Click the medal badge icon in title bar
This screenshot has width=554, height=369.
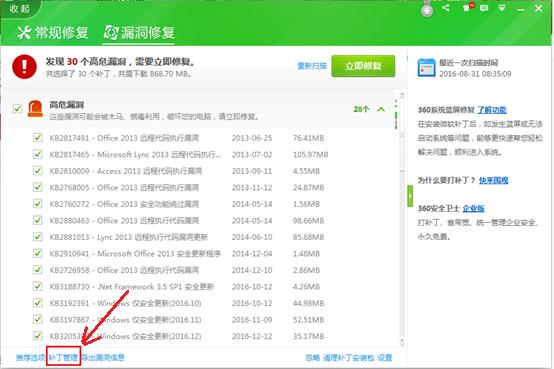pyautogui.click(x=427, y=10)
